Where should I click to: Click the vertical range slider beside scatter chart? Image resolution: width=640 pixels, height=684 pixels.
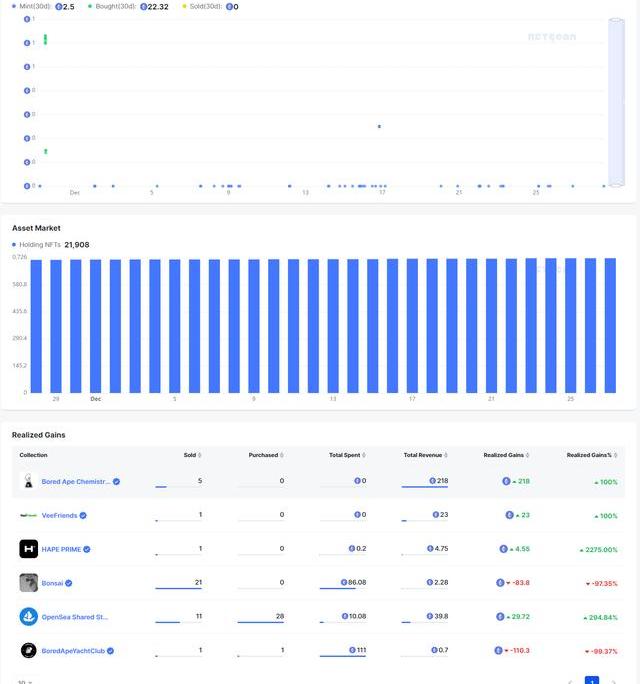click(616, 100)
